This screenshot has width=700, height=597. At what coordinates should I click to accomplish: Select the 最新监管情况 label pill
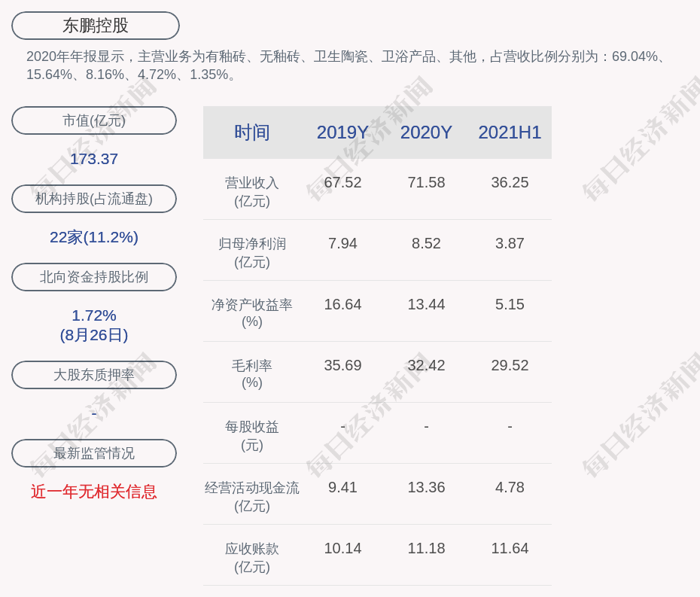94,453
